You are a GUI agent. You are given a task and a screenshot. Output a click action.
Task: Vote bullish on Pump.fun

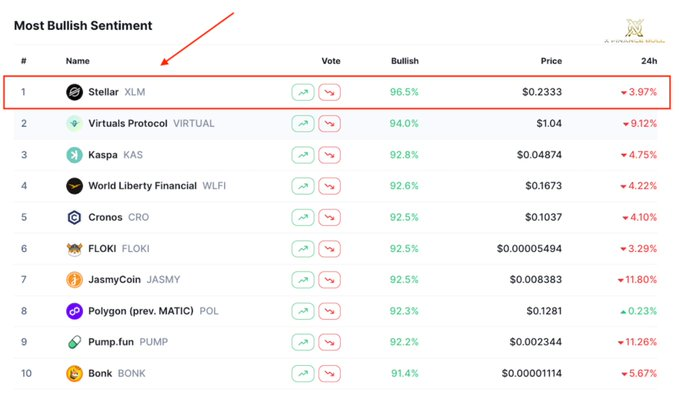(303, 342)
